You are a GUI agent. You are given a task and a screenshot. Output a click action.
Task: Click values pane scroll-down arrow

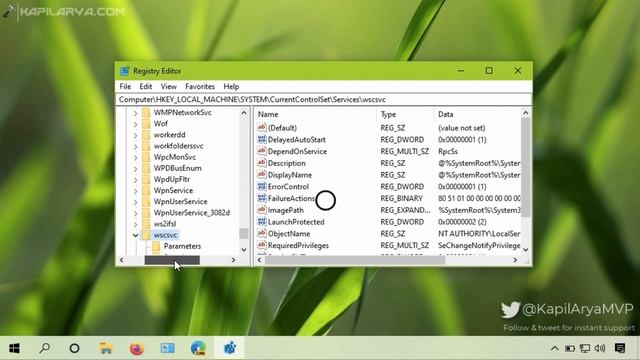point(525,249)
